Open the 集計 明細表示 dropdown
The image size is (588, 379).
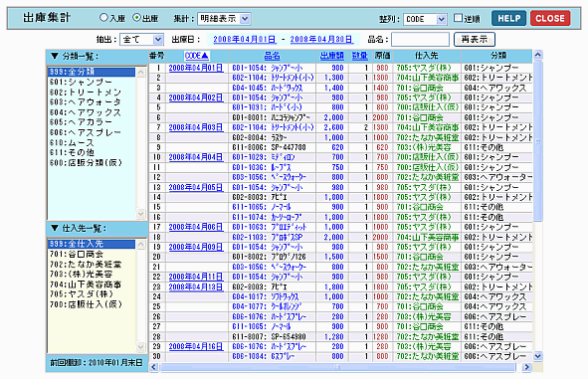(x=224, y=18)
